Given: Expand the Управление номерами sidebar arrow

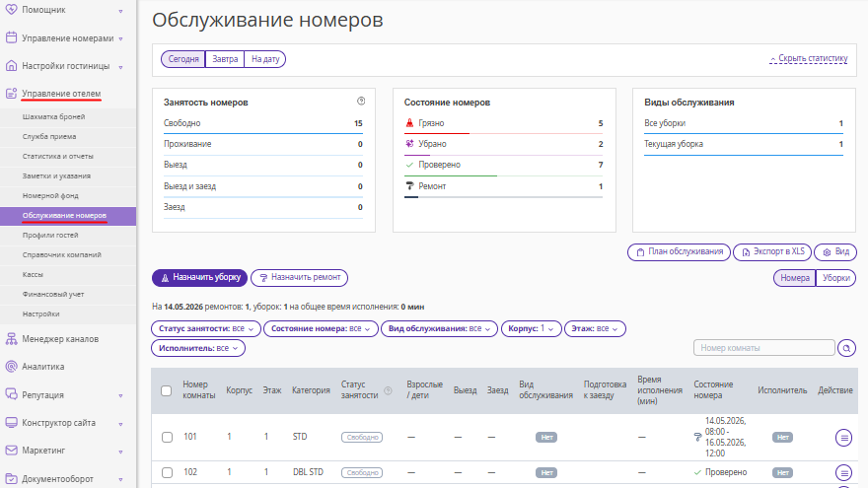Looking at the screenshot, I should click(x=120, y=38).
